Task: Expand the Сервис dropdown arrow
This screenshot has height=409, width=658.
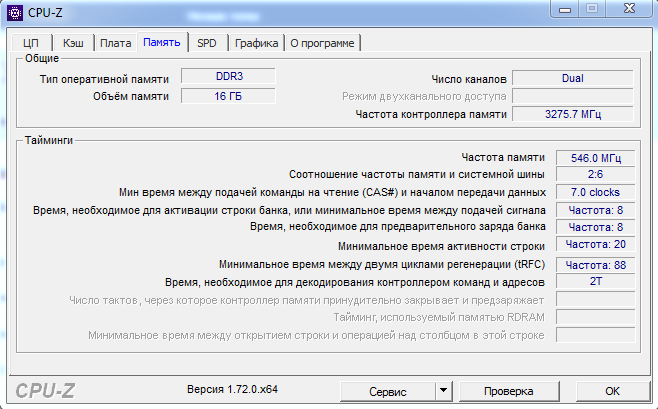Action: coord(443,391)
